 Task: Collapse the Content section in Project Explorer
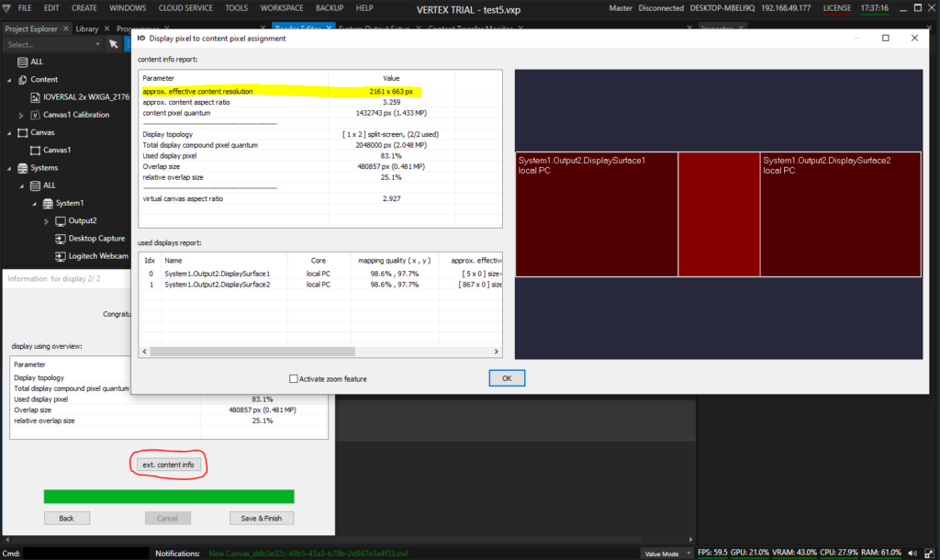(x=8, y=79)
